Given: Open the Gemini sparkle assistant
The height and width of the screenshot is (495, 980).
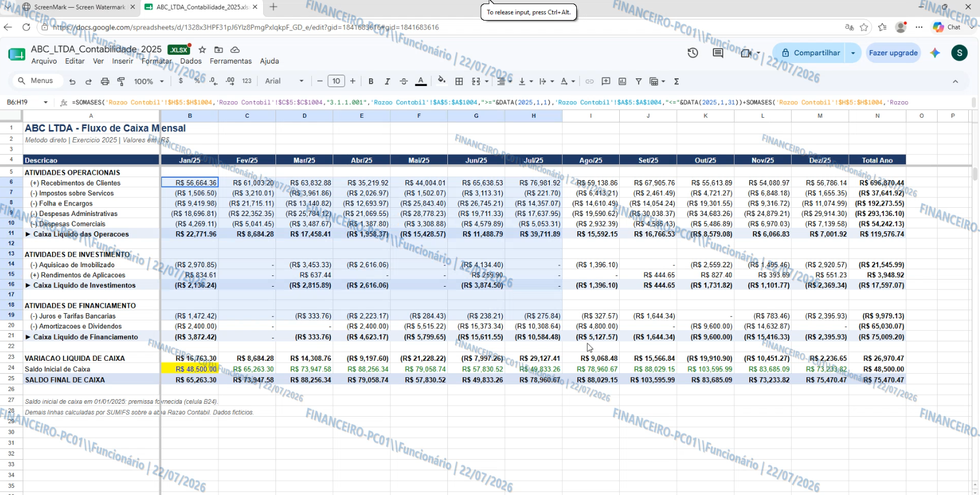Looking at the screenshot, I should (935, 53).
